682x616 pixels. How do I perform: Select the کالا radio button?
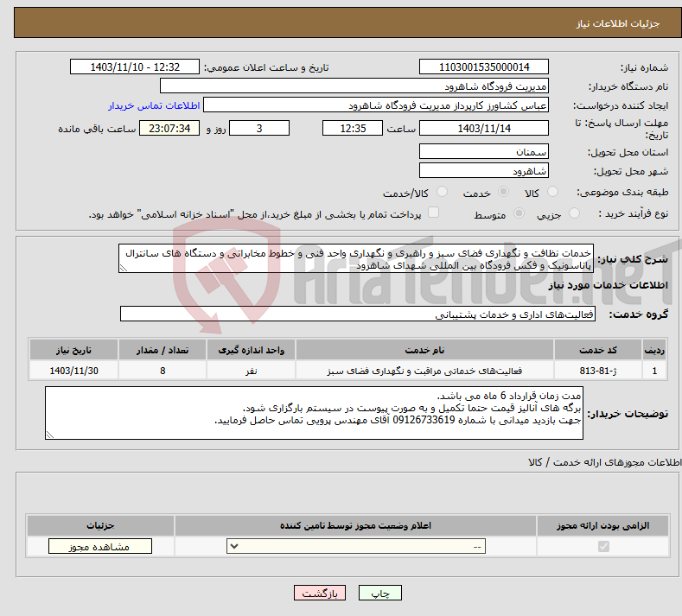(553, 192)
